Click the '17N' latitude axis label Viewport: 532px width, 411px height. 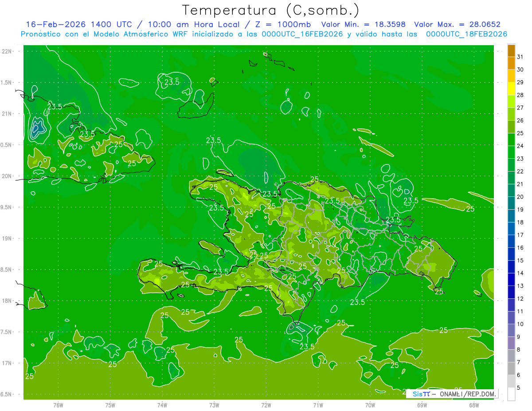click(x=7, y=363)
